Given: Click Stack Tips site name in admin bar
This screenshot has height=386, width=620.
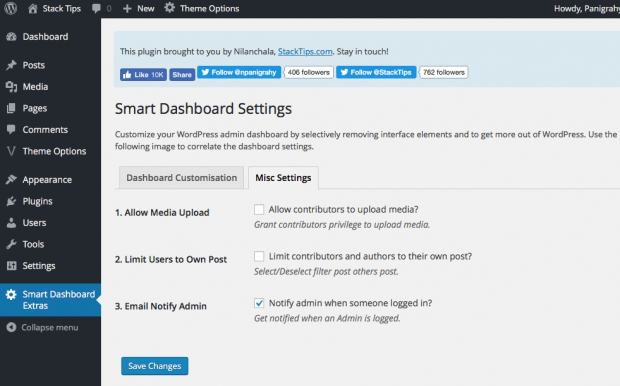Looking at the screenshot, I should [61, 9].
